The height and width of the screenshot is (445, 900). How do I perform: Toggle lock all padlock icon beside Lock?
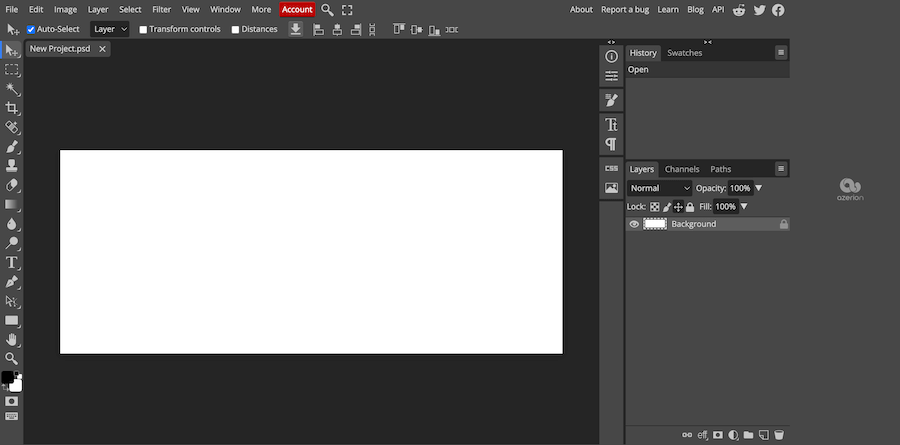[x=690, y=207]
